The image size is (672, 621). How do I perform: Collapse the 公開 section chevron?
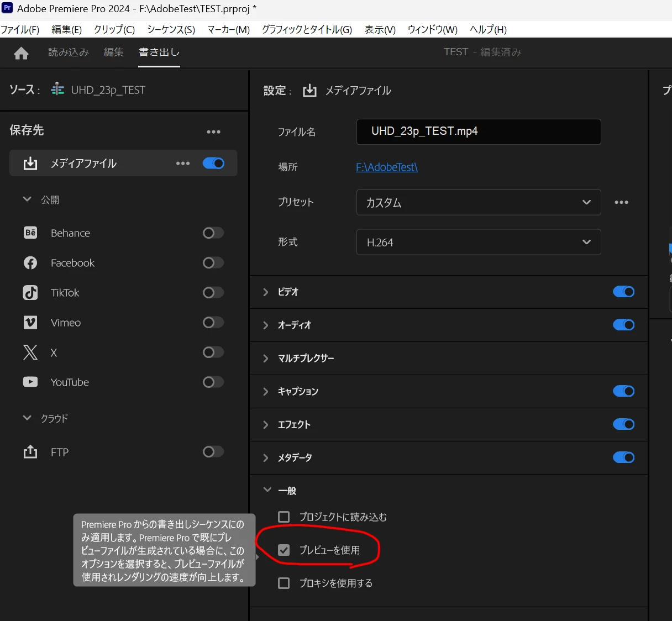pyautogui.click(x=27, y=199)
